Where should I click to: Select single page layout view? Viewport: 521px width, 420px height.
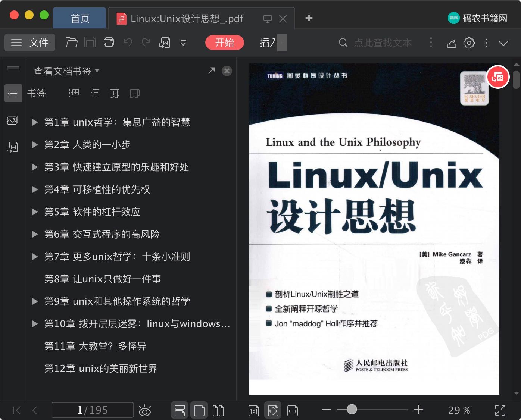(x=199, y=411)
